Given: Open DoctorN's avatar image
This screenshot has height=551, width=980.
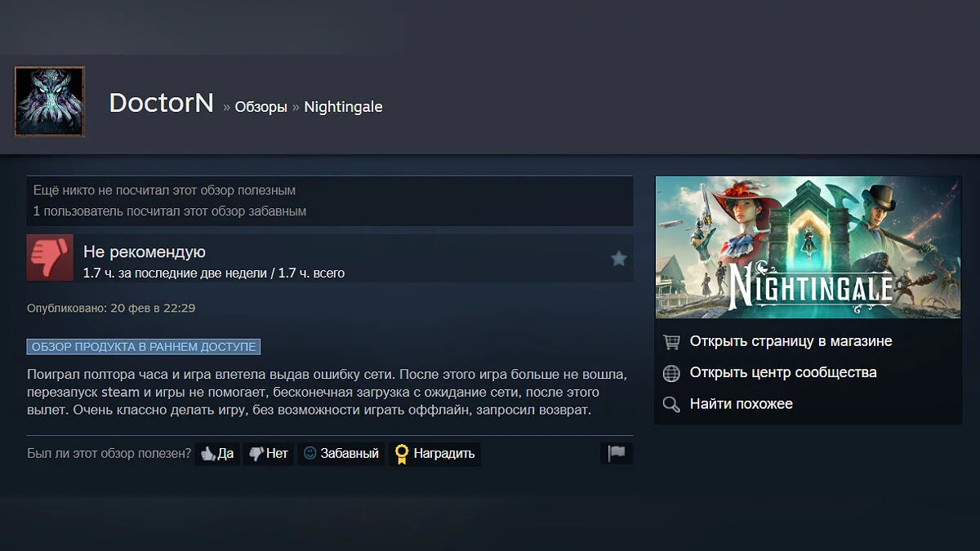Looking at the screenshot, I should click(50, 101).
